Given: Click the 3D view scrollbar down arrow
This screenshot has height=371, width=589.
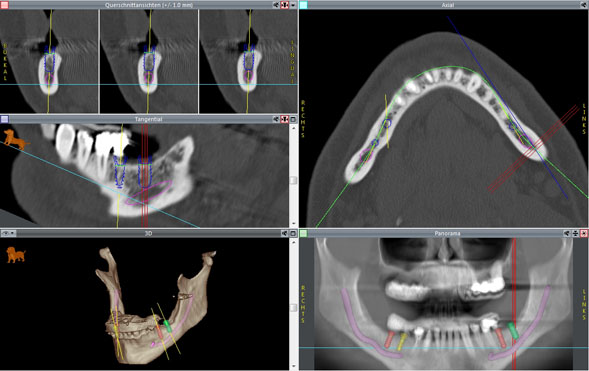Looking at the screenshot, I should pos(293,366).
